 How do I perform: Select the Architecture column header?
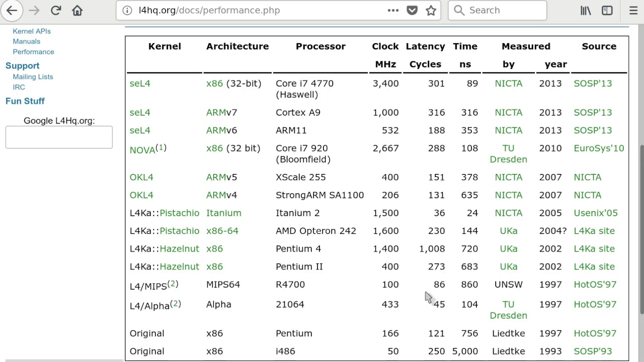tap(237, 46)
